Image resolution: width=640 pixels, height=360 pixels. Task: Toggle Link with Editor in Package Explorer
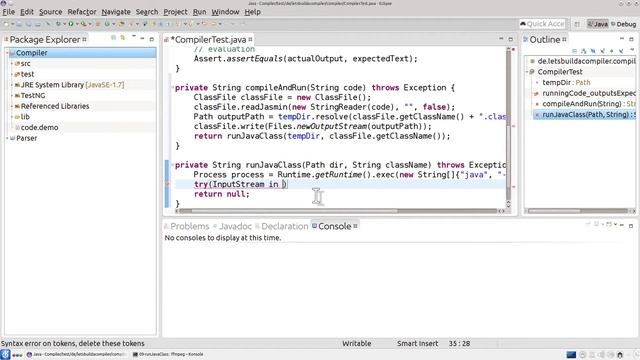122,38
